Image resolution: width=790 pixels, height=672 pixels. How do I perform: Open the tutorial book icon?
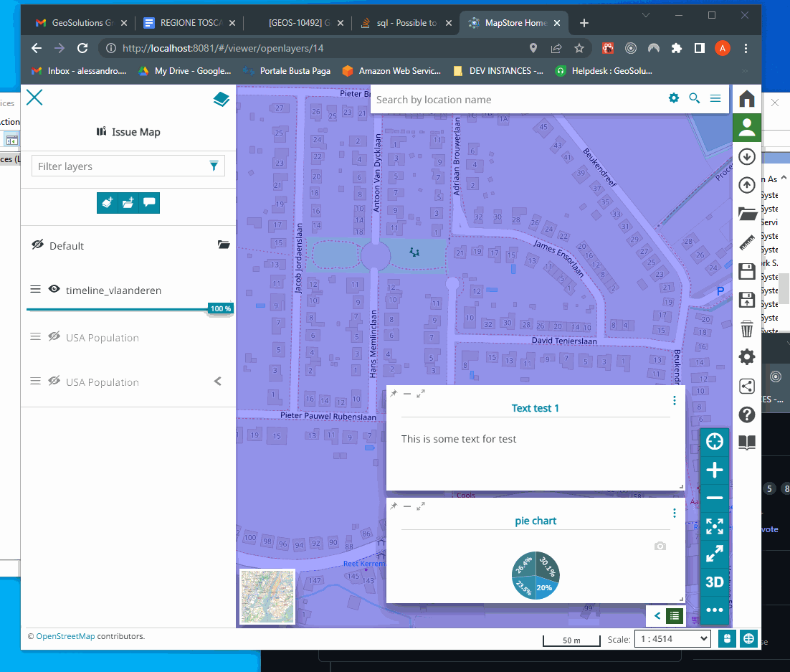747,443
